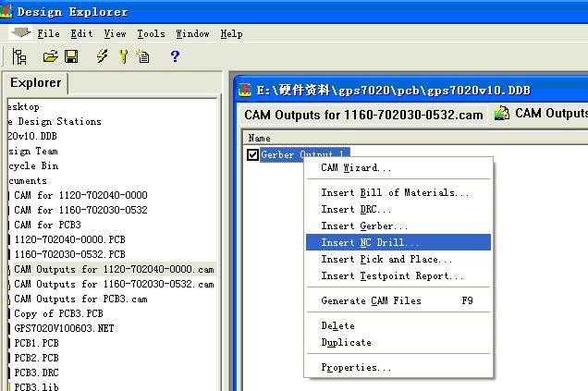Open the File menu
Image resolution: width=588 pixels, height=391 pixels.
pyautogui.click(x=48, y=34)
